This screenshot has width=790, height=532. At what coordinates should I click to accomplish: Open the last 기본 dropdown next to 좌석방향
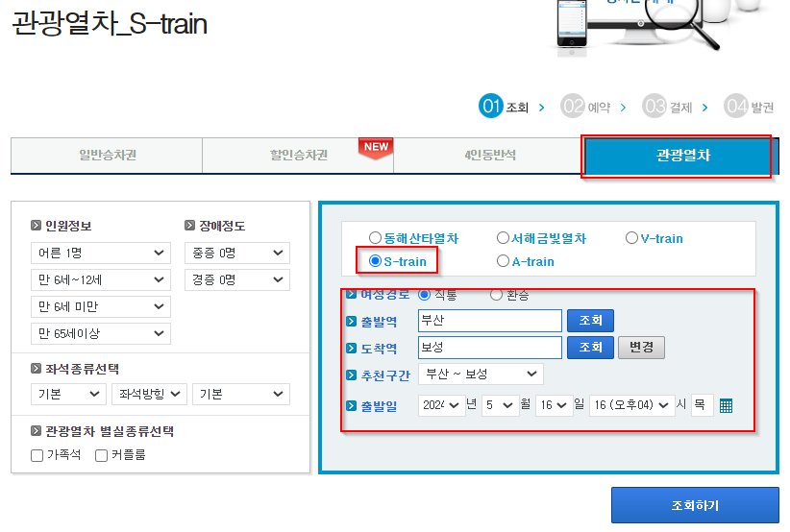pyautogui.click(x=241, y=394)
